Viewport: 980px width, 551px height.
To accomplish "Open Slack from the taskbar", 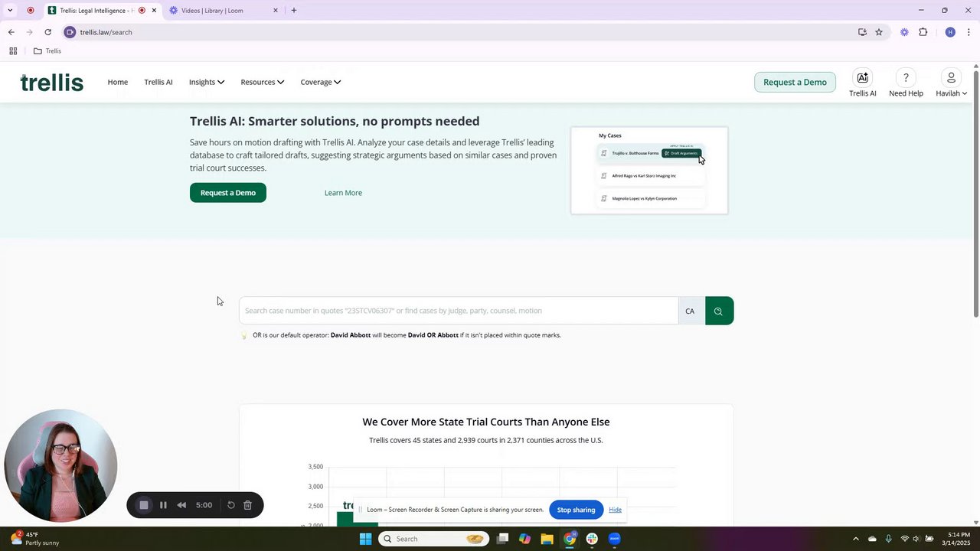I will click(592, 539).
